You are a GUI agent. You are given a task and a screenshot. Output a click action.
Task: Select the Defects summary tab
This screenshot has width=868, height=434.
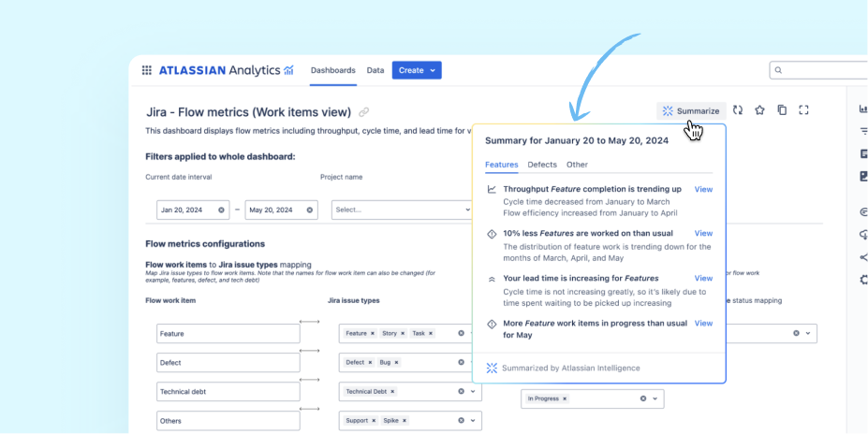click(x=542, y=165)
